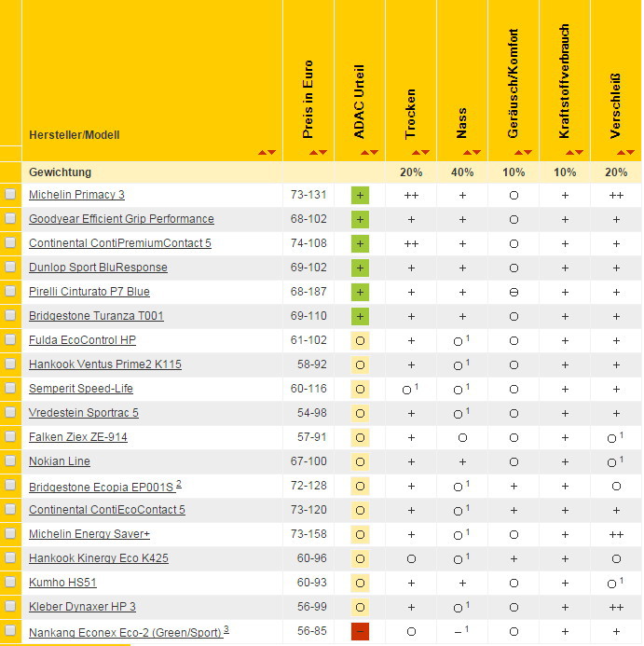Click the Preis in Euro column header
Screen dimensions: 644x646
coord(308,100)
